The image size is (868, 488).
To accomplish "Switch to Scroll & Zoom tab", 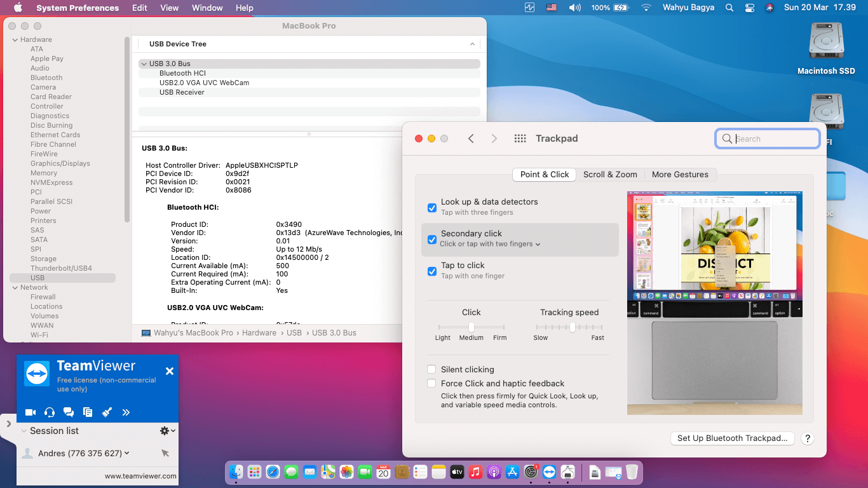I will point(610,174).
